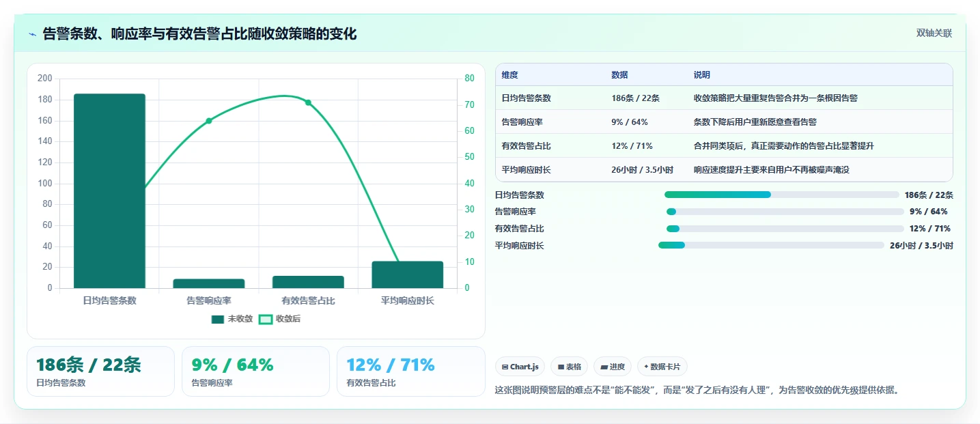Click the 维度 table column header
This screenshot has height=424, width=980.
pyautogui.click(x=509, y=75)
